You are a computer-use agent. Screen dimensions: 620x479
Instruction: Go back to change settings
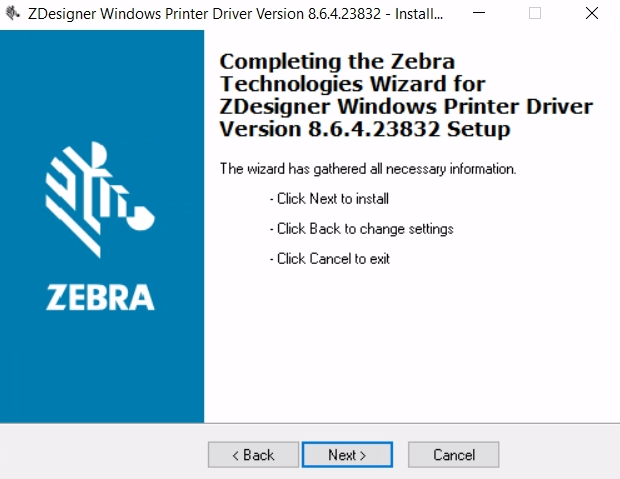pos(253,454)
